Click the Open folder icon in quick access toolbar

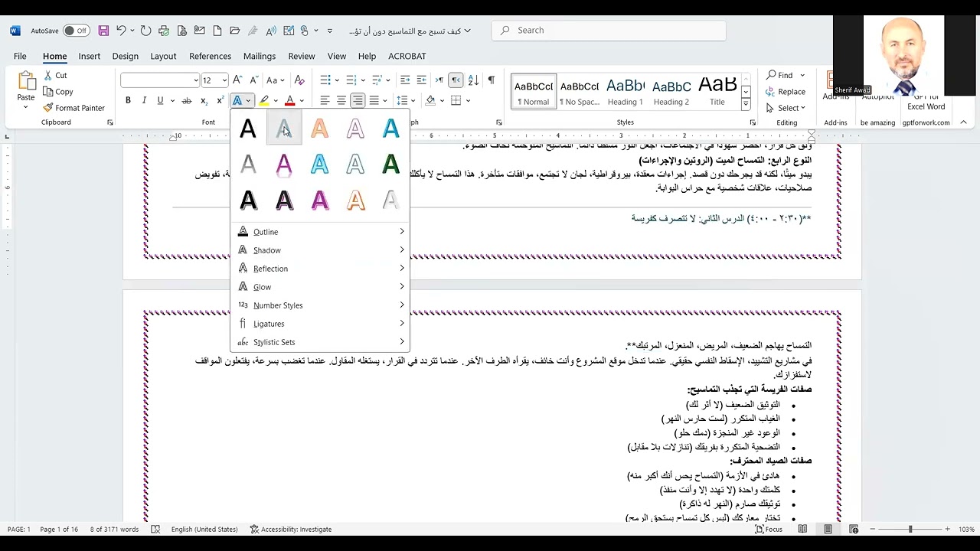pos(235,31)
